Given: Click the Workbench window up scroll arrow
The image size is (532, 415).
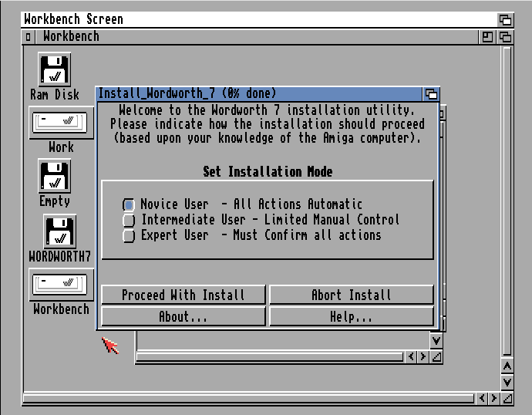Looking at the screenshot, I should (x=507, y=365).
